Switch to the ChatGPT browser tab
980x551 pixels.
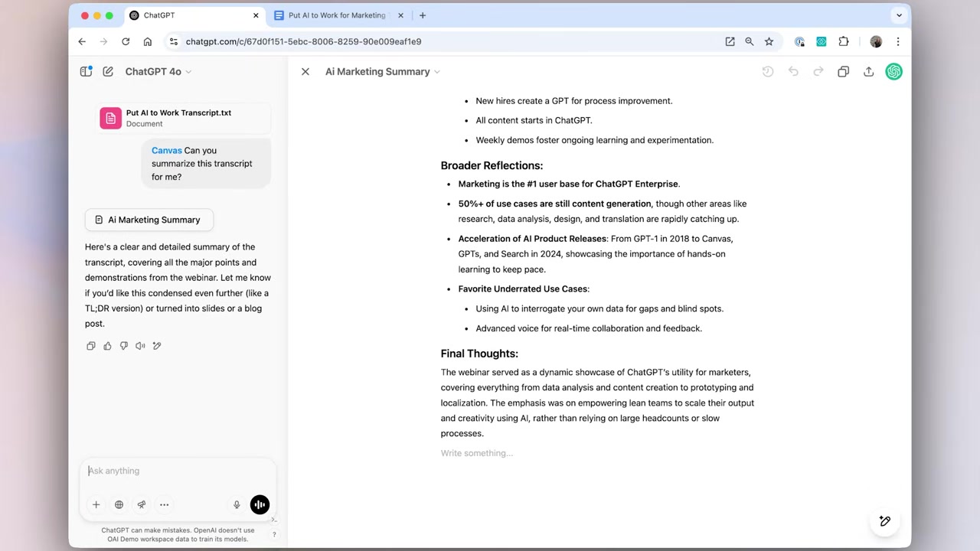coord(194,15)
